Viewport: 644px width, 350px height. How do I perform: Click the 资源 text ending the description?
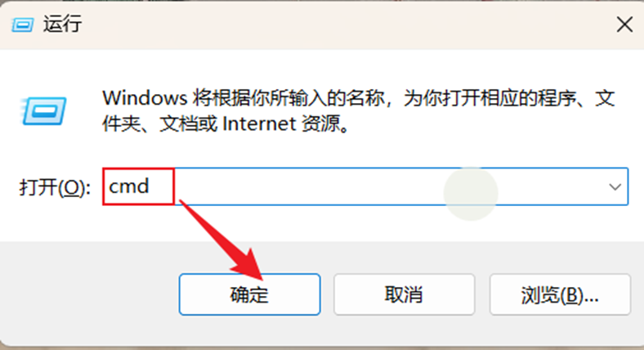(321, 123)
